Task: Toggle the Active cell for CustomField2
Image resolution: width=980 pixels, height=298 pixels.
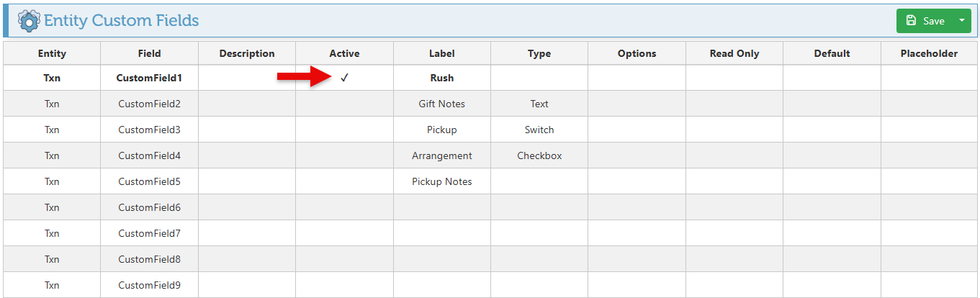Action: point(344,104)
